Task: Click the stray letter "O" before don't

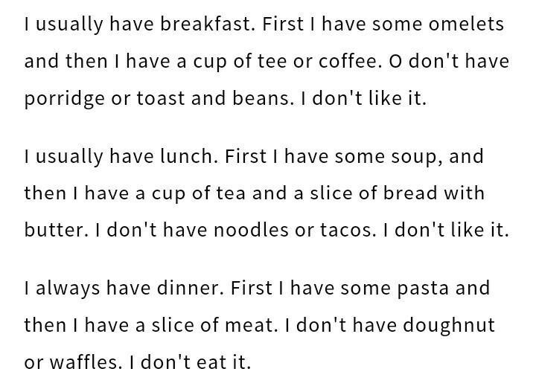Action: pyautogui.click(x=395, y=61)
